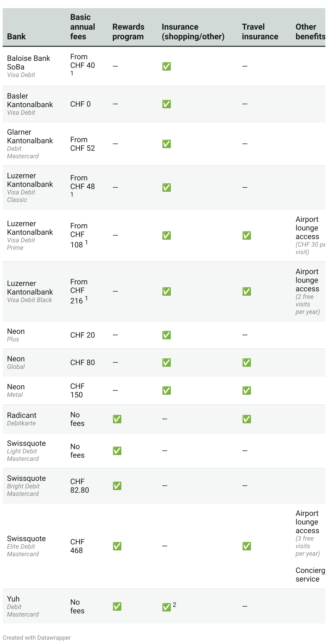
Task: Click the Travel insurance column header
Action: click(260, 31)
